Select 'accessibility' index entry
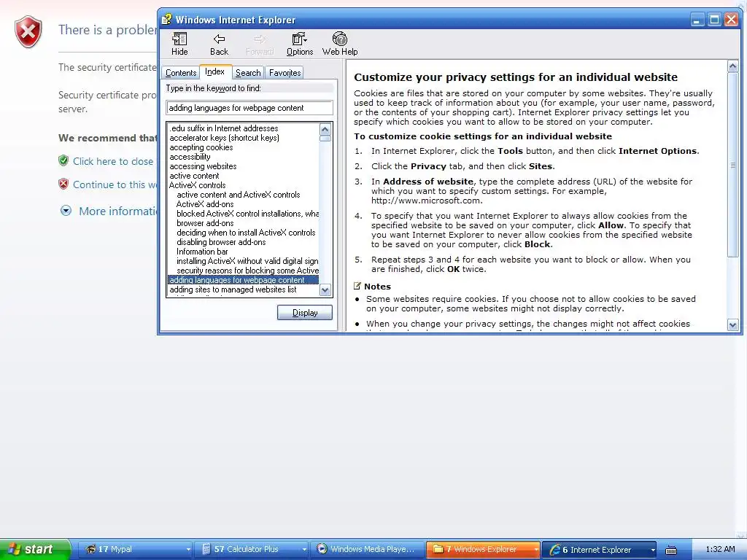The height and width of the screenshot is (560, 747). (190, 157)
